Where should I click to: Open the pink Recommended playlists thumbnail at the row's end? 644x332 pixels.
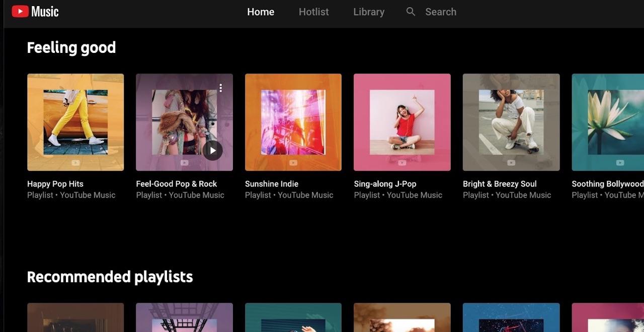click(x=608, y=317)
